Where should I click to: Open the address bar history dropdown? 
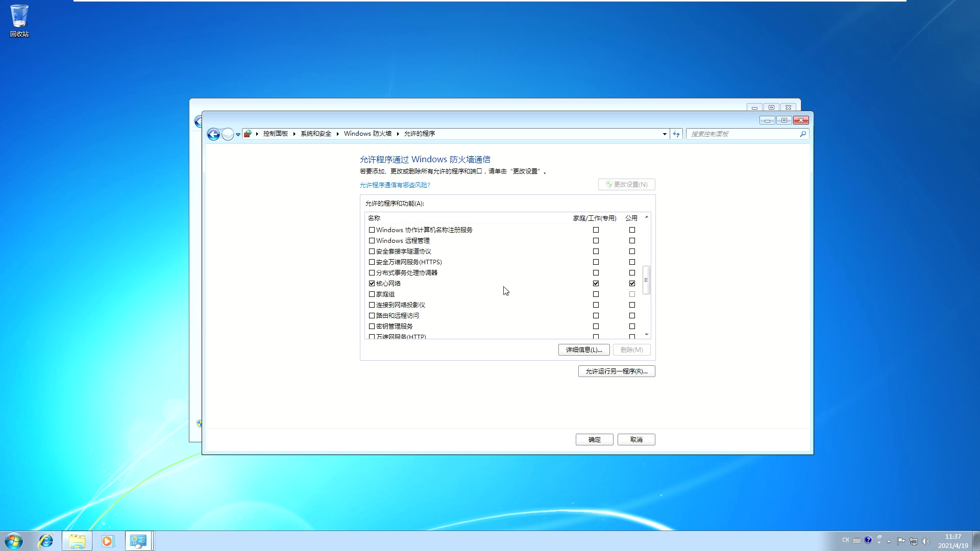coord(664,134)
